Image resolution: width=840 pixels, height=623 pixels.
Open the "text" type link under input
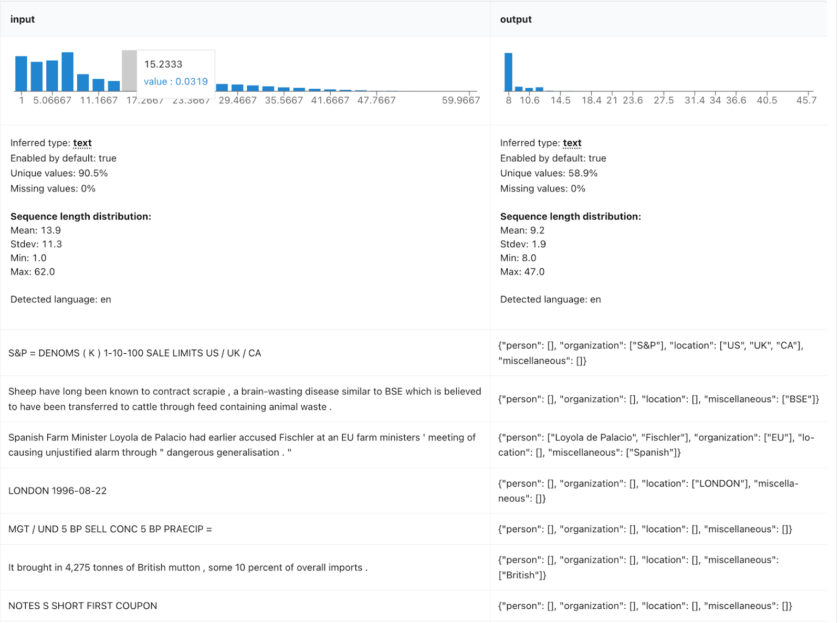tap(82, 143)
